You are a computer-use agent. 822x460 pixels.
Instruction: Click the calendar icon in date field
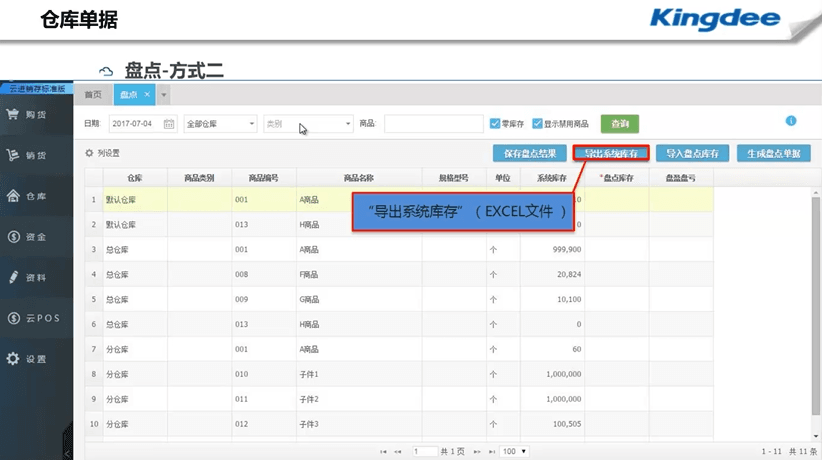169,124
